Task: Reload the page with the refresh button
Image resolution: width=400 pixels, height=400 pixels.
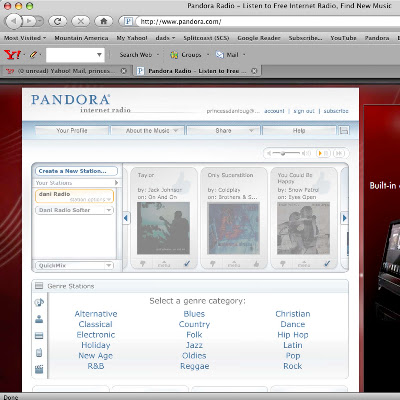Action: pos(57,22)
